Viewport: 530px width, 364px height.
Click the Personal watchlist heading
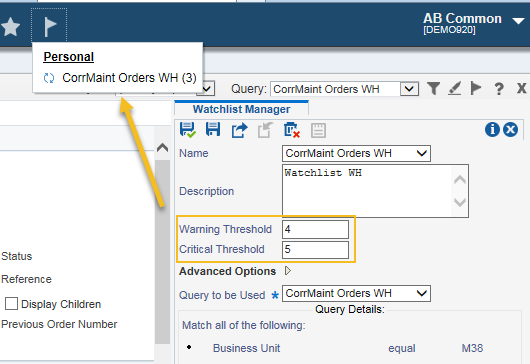click(x=69, y=57)
